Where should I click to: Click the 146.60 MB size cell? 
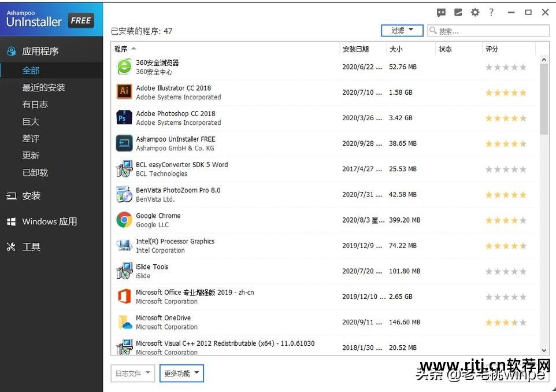(x=405, y=322)
